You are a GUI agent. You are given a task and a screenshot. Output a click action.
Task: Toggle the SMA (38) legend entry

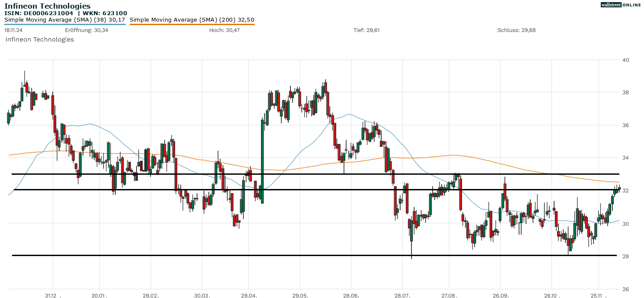point(65,19)
